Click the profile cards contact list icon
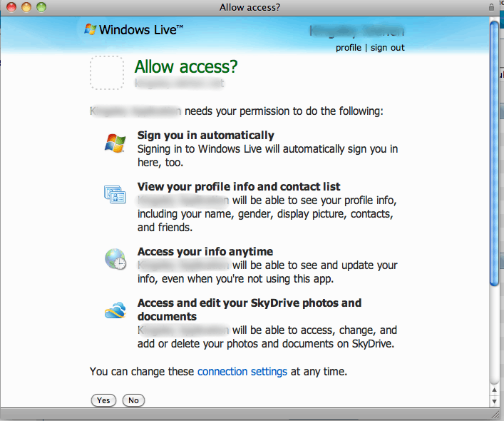 tap(115, 194)
